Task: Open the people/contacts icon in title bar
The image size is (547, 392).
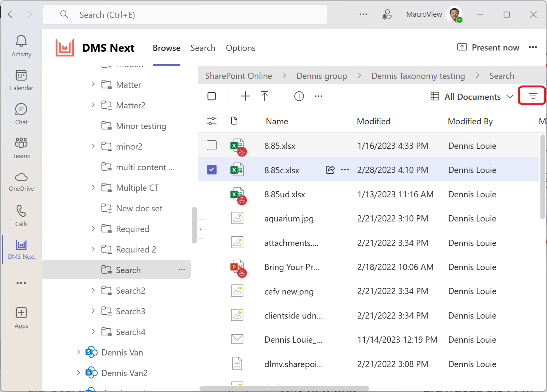Action: [x=386, y=14]
